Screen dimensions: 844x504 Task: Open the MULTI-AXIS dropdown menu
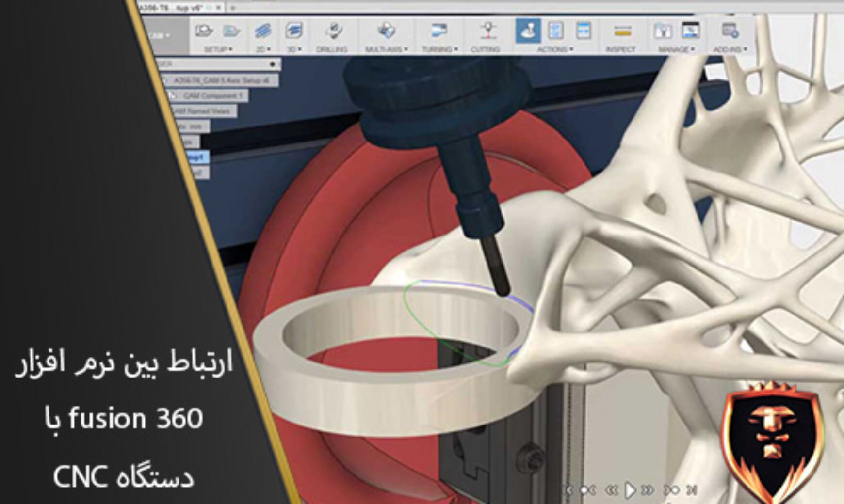coord(386,49)
